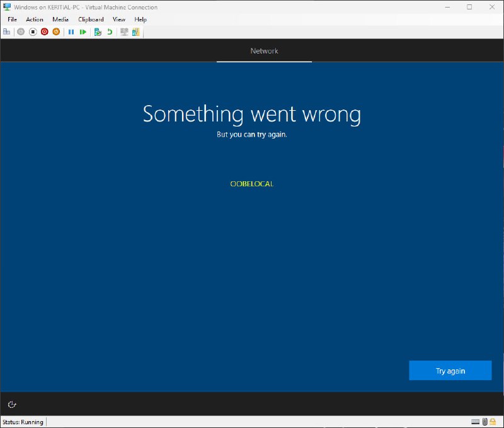Click the Enhanced Session toolbar icon

point(124,31)
